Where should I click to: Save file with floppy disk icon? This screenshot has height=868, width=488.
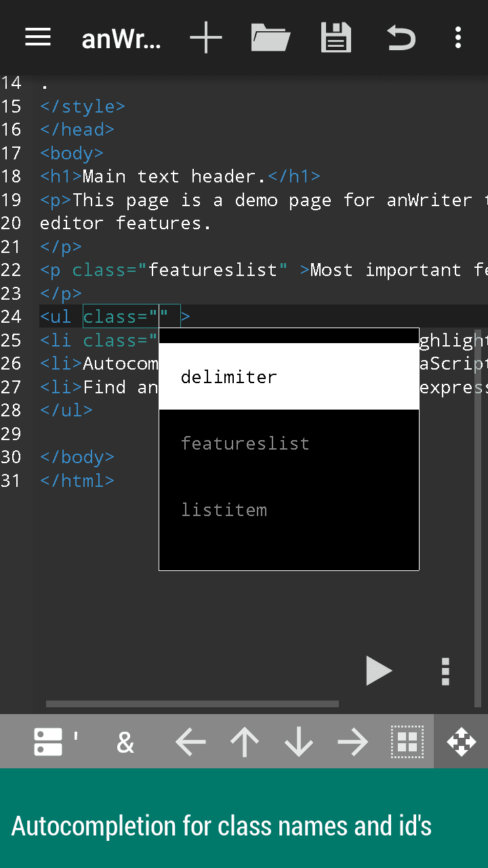[x=335, y=37]
